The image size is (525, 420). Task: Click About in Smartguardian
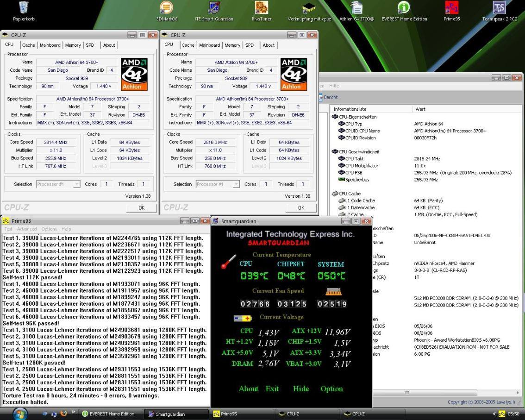pos(249,389)
